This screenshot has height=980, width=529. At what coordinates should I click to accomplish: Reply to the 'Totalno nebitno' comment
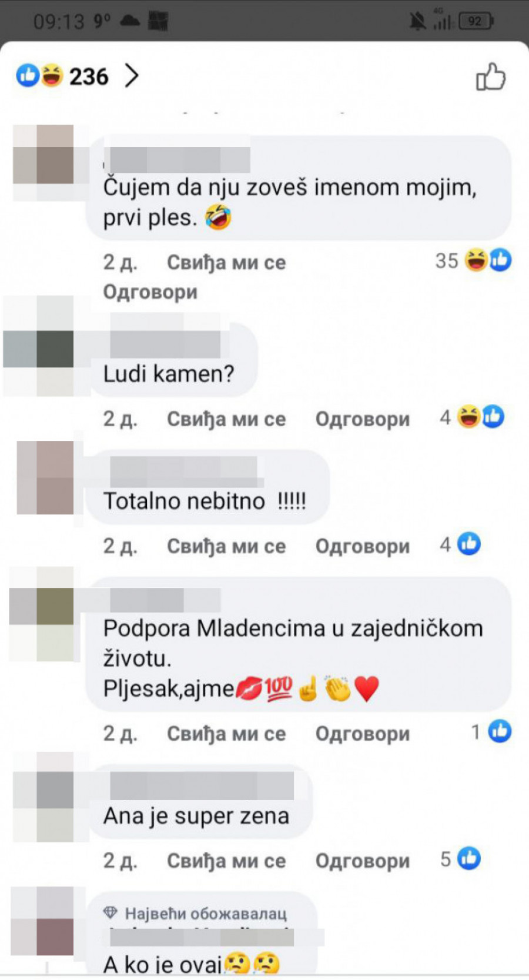(363, 546)
